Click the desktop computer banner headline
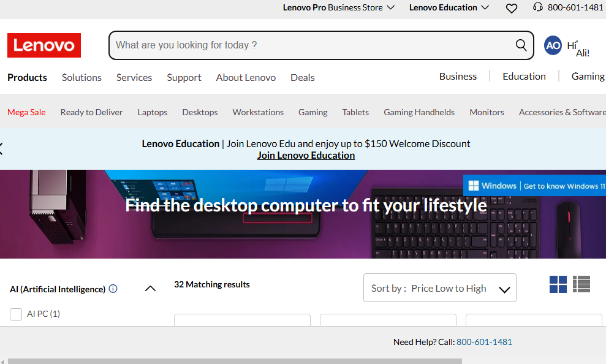This screenshot has width=606, height=364. (306, 205)
